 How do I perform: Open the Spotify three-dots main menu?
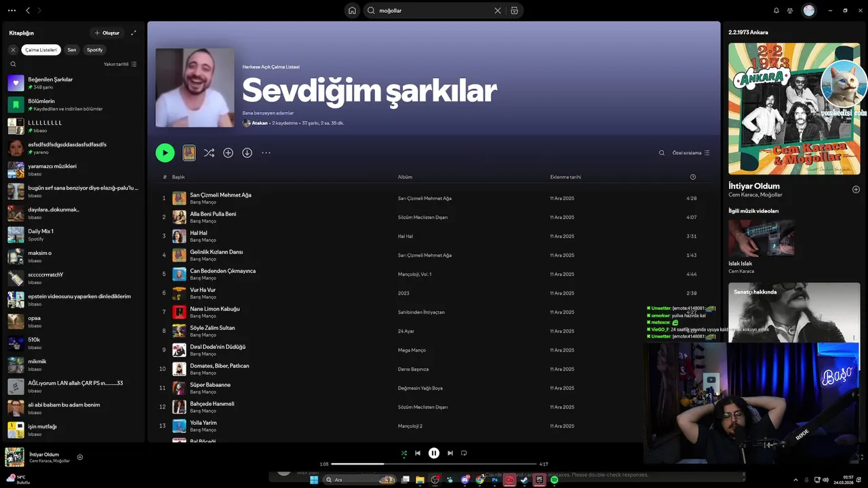pos(10,10)
